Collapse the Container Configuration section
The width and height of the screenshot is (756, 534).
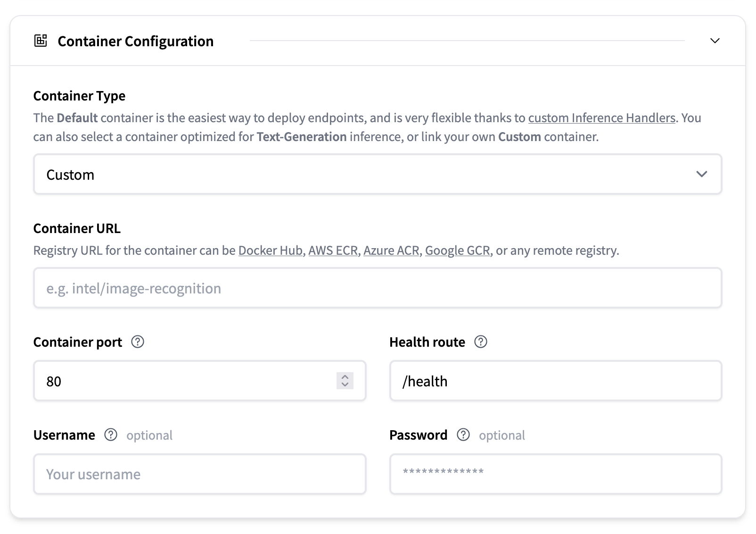[x=715, y=41]
